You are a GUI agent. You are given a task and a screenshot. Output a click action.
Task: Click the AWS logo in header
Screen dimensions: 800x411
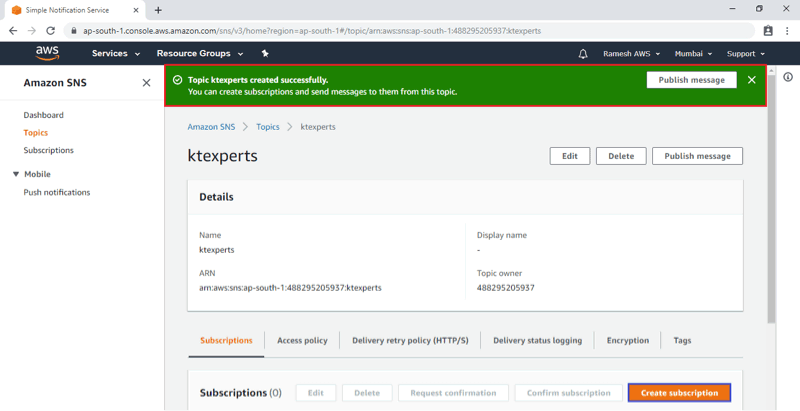(x=47, y=53)
